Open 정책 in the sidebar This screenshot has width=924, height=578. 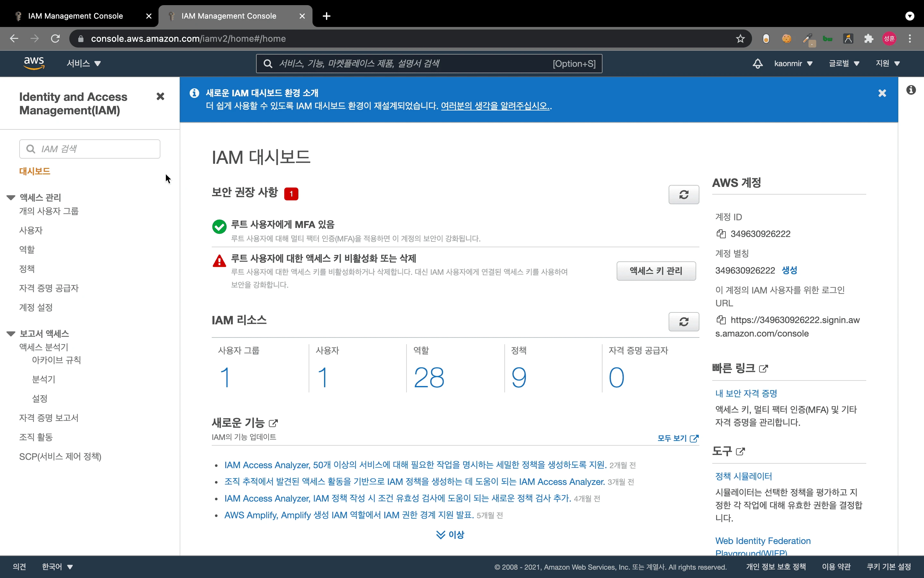(27, 269)
